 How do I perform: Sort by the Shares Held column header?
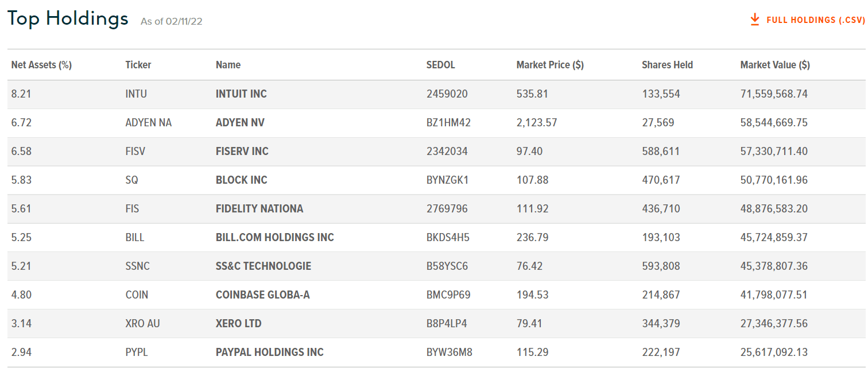(667, 64)
